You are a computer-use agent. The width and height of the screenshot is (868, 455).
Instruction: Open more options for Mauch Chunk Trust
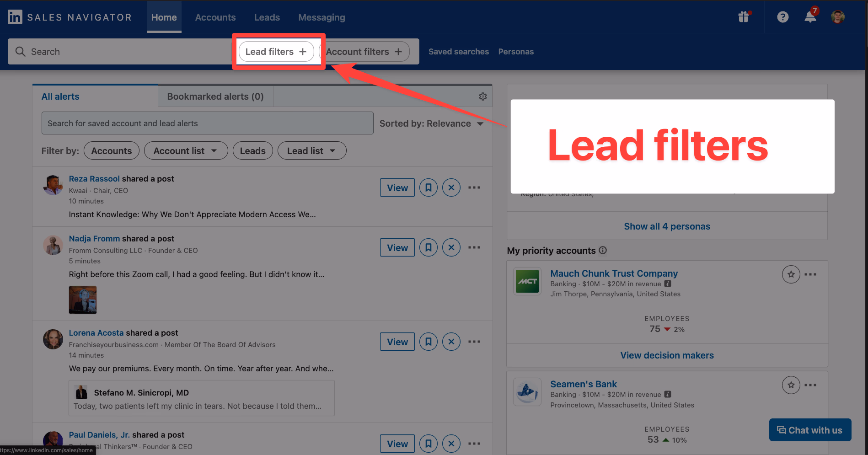pyautogui.click(x=810, y=274)
